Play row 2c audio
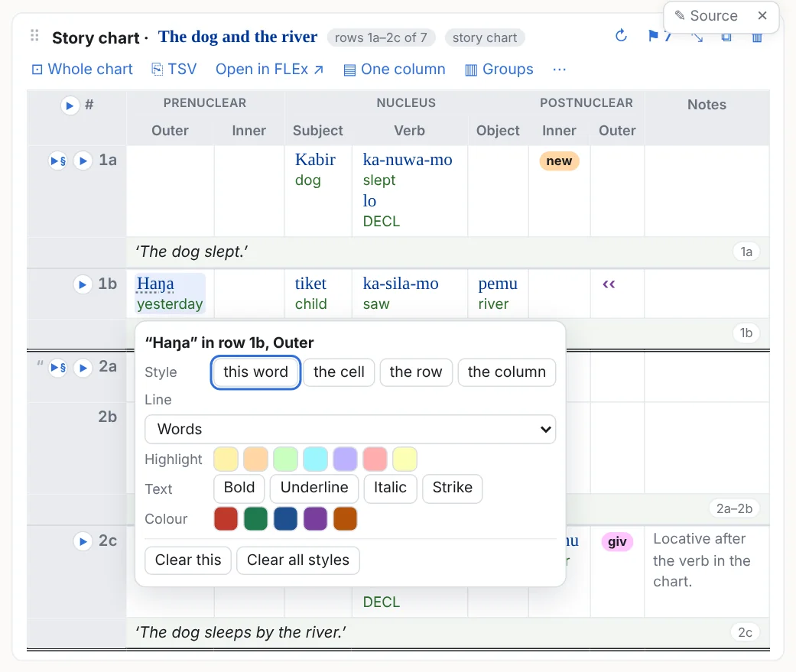Image resolution: width=796 pixels, height=672 pixels. pos(83,541)
